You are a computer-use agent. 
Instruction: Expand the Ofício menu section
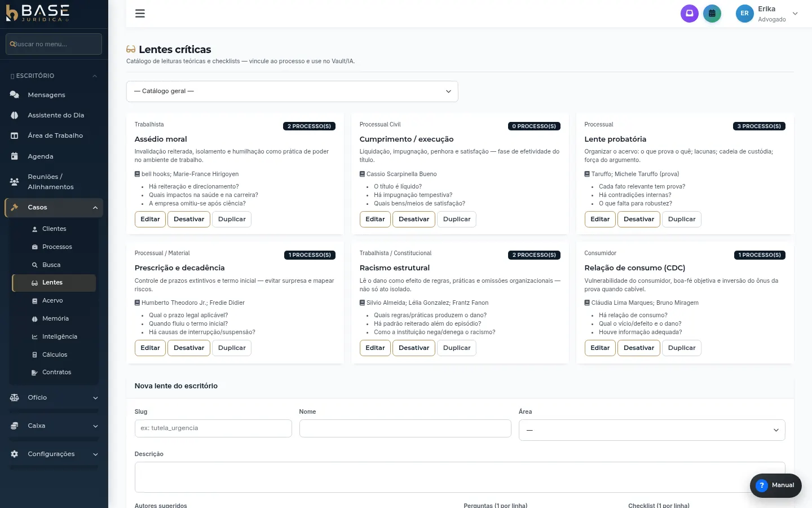tap(54, 397)
